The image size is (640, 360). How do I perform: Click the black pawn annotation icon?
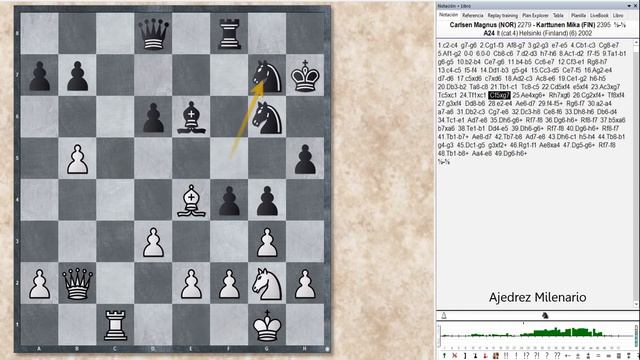pos(476,356)
